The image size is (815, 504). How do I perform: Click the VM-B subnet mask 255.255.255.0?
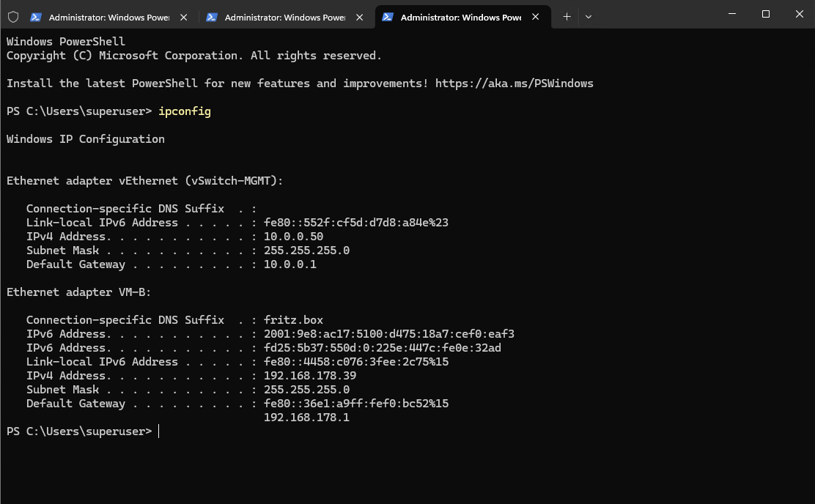(306, 390)
